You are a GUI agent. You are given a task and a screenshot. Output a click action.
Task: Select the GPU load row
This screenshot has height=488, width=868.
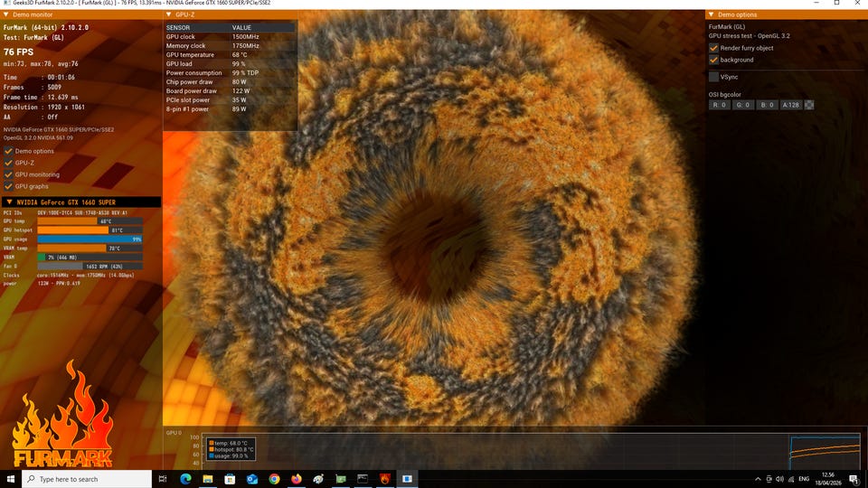tap(230, 63)
